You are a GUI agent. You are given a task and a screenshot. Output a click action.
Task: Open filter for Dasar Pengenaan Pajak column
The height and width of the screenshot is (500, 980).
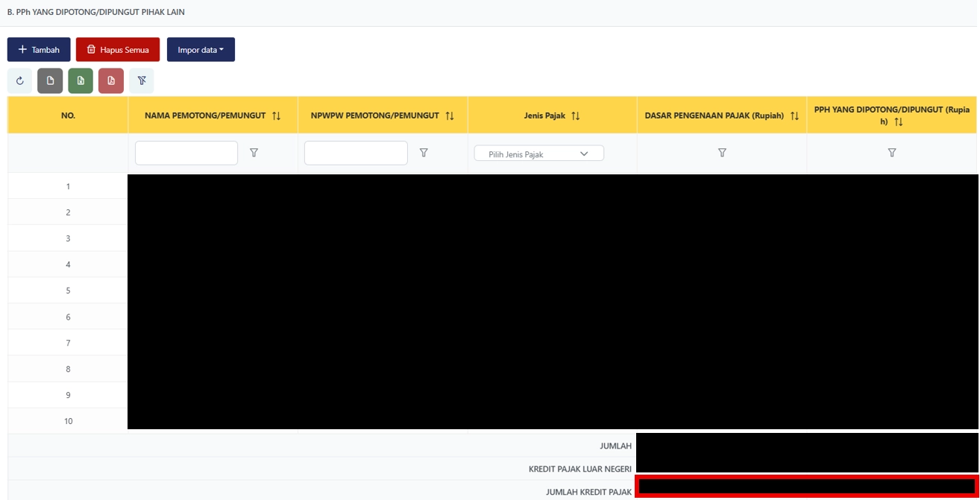point(722,153)
